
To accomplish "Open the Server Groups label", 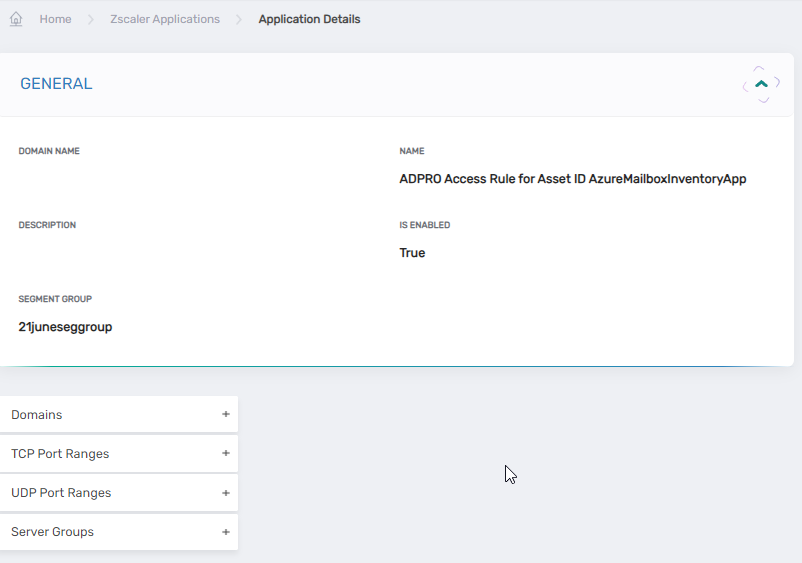I will [52, 532].
